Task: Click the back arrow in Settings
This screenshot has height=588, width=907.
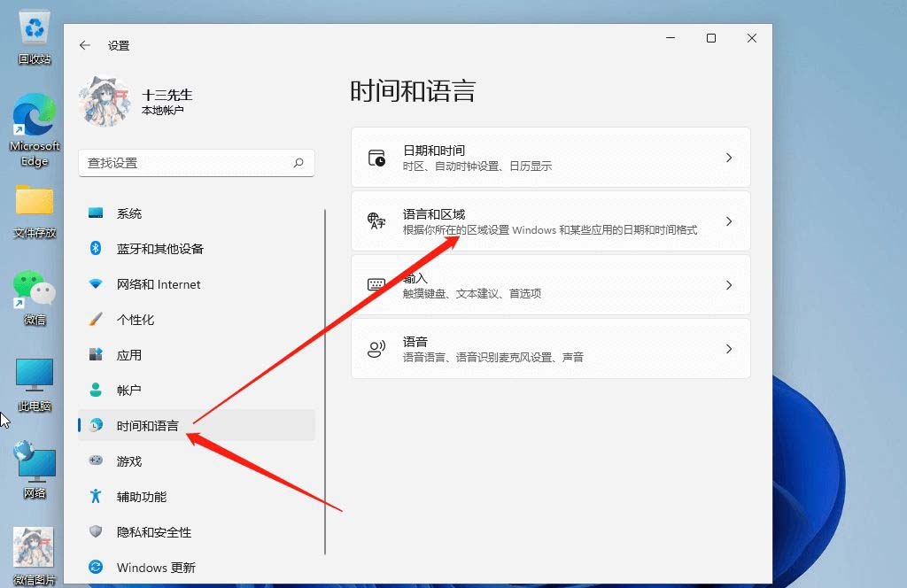Action: 85,45
